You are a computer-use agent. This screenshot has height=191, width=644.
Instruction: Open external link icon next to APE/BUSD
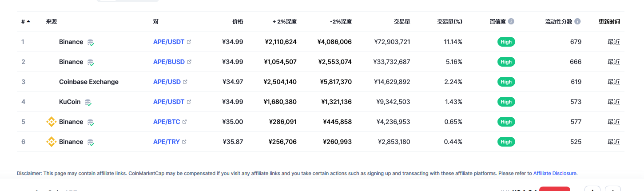point(189,62)
